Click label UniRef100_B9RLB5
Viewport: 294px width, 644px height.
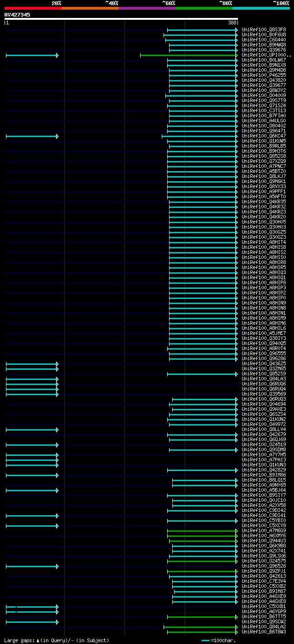tap(264, 146)
